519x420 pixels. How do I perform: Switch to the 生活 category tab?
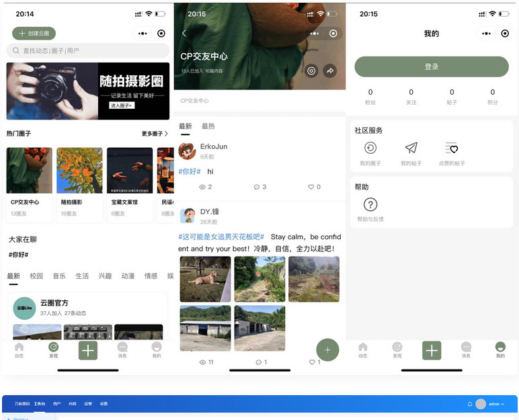[82, 276]
